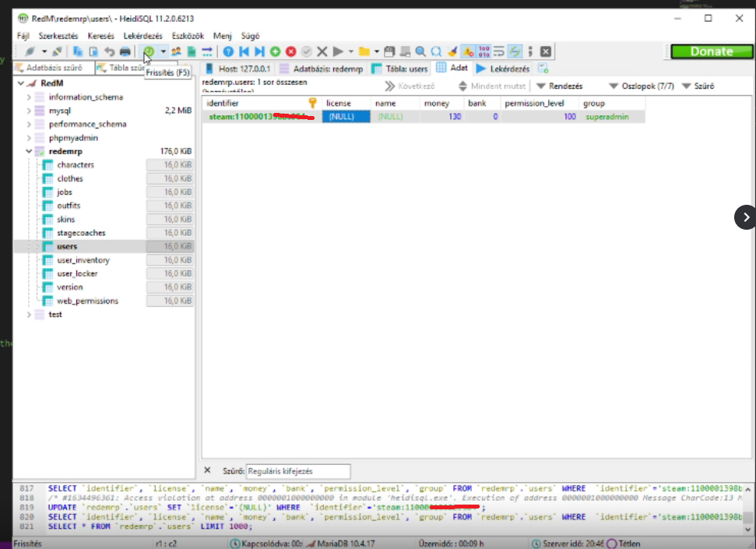Toggle the word wrap toolbar button
Viewport: 756px width, 549px height.
point(499,51)
